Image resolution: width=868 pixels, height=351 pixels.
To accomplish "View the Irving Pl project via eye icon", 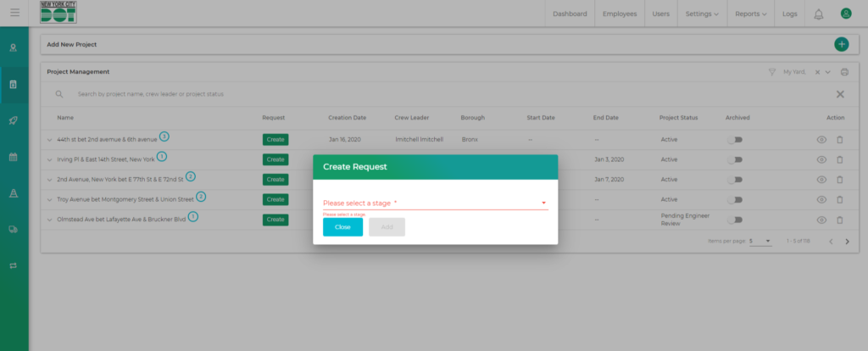I will coord(821,159).
